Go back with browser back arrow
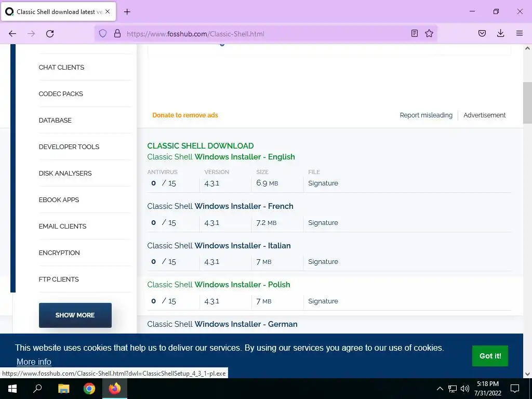This screenshot has width=532, height=399. 12,34
